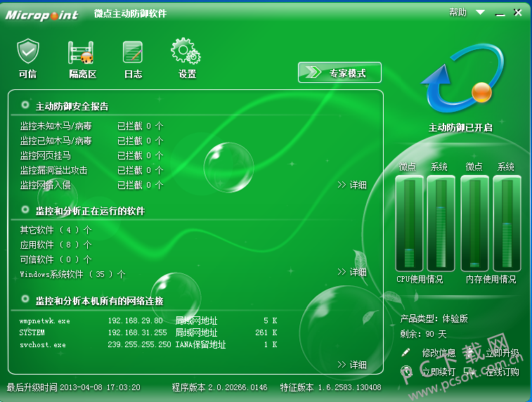532x402 pixels.
Task: Click the 主动防御已开启 status label
Action: pyautogui.click(x=460, y=127)
